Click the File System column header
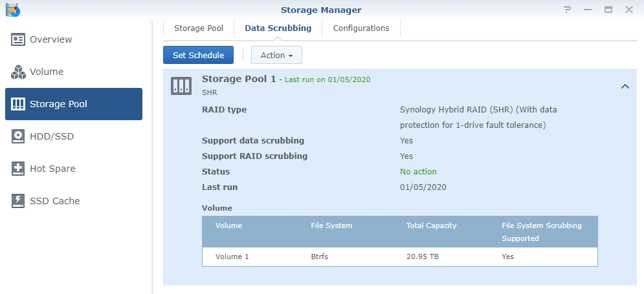 (x=331, y=226)
